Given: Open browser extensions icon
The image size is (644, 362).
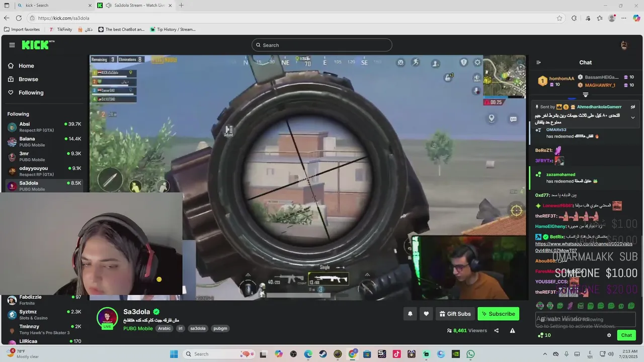Looking at the screenshot, I should [x=574, y=18].
